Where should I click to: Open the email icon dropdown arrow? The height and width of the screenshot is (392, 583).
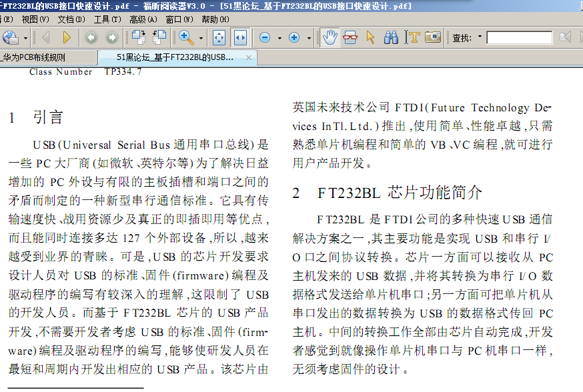point(25,38)
